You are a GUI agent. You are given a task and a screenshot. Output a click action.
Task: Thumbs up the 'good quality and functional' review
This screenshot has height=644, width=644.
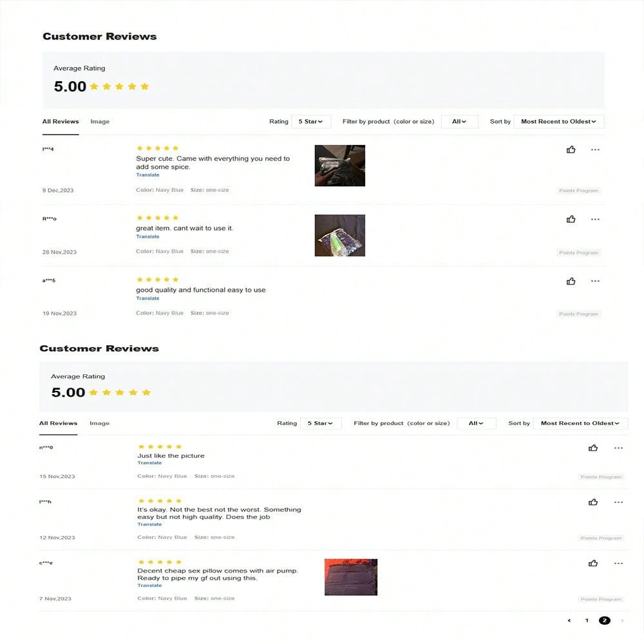pyautogui.click(x=571, y=281)
